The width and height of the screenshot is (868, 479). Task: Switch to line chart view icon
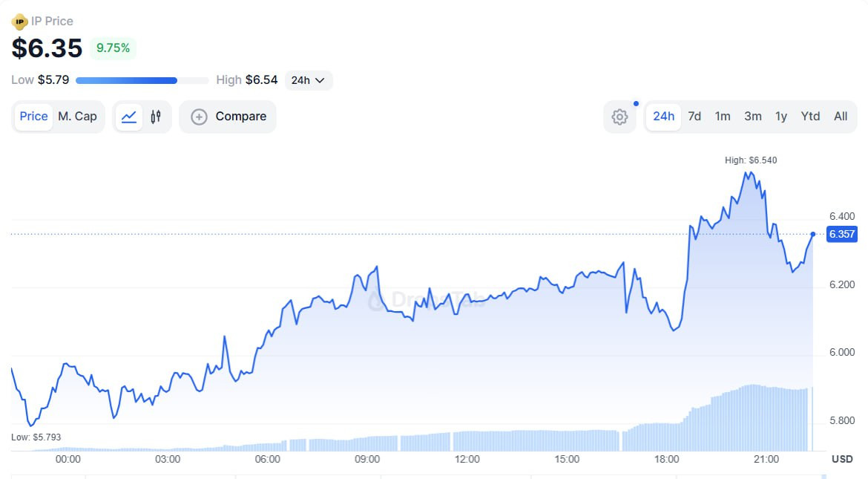point(129,117)
